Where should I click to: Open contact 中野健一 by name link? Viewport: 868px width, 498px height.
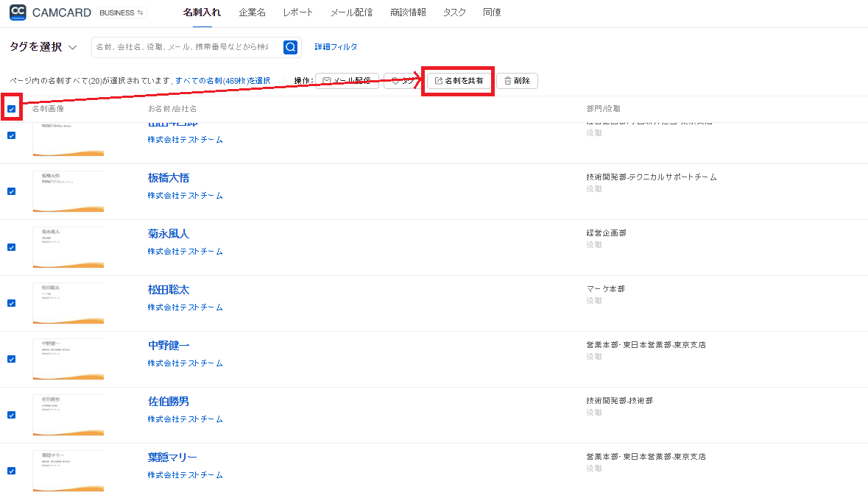tap(169, 346)
